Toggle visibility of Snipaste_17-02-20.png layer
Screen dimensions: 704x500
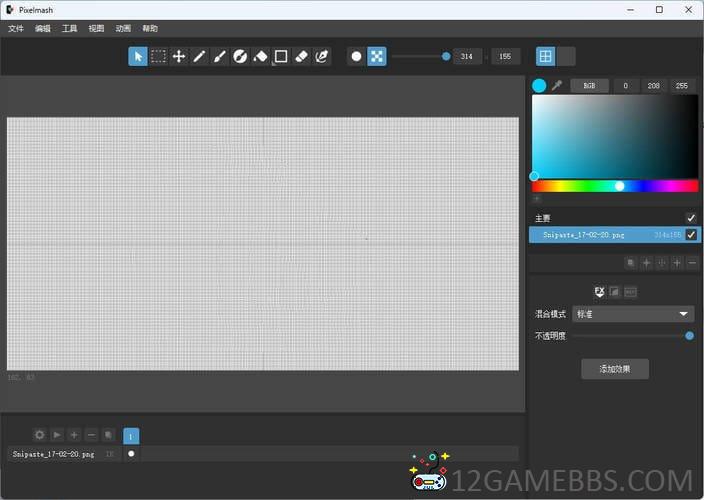tap(690, 235)
